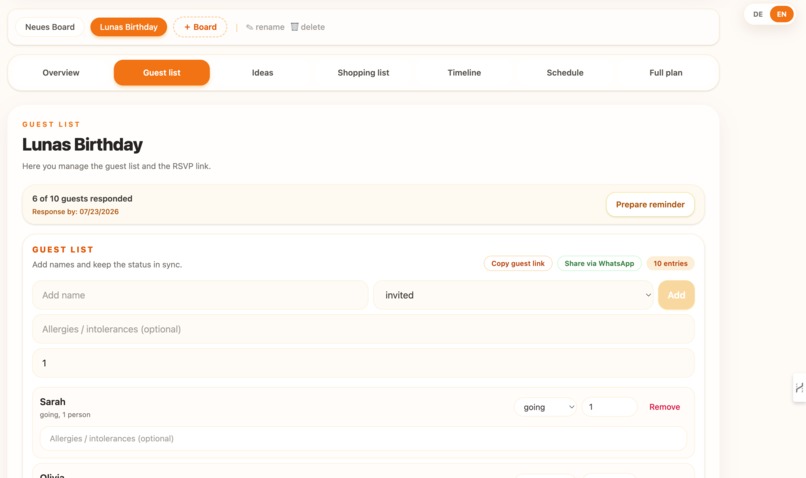Click Prepare reminder button
This screenshot has width=806, height=478.
click(650, 205)
